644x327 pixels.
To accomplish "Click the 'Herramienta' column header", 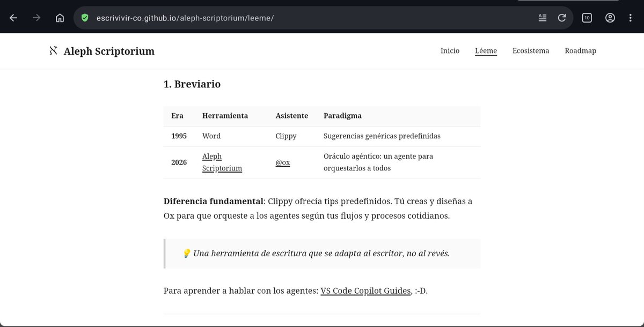I will (x=225, y=116).
